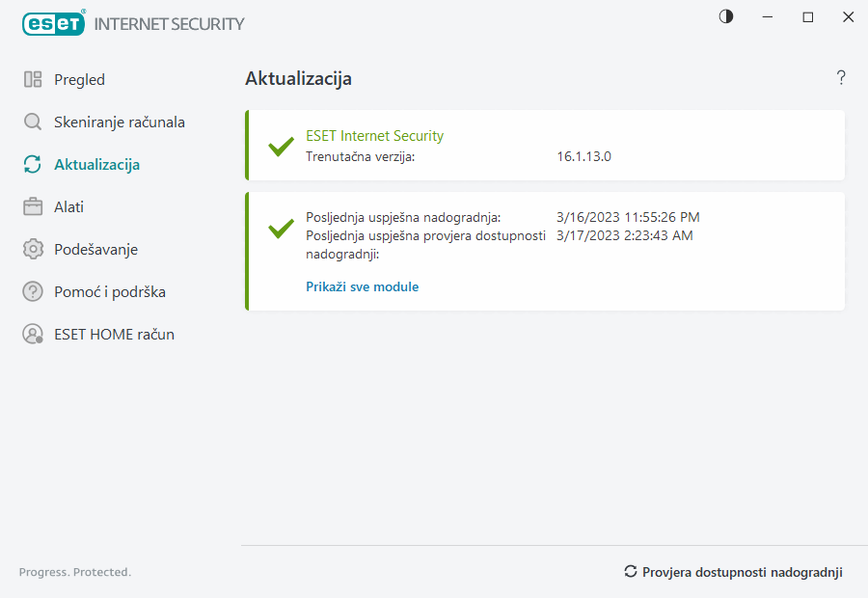Click the ESET Internet Security product title
Viewport: 868px width, 598px height.
pyautogui.click(x=374, y=136)
